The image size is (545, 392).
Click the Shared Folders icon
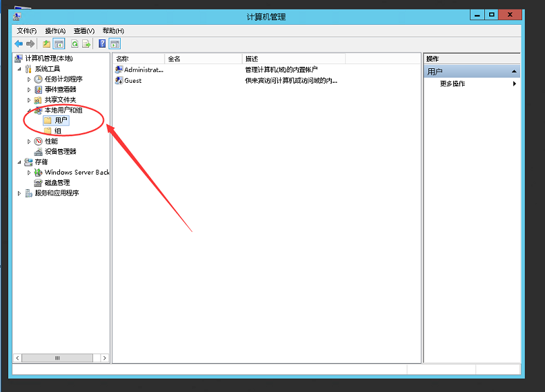[x=38, y=101]
